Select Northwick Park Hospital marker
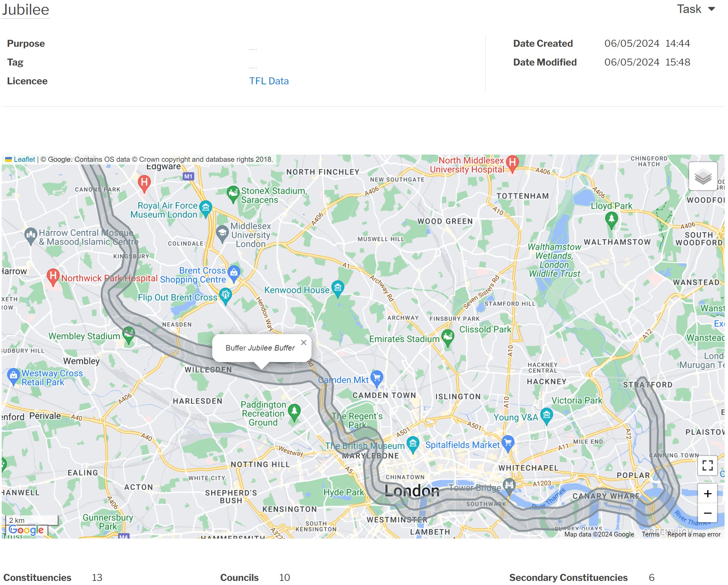This screenshot has height=585, width=728. click(x=53, y=277)
